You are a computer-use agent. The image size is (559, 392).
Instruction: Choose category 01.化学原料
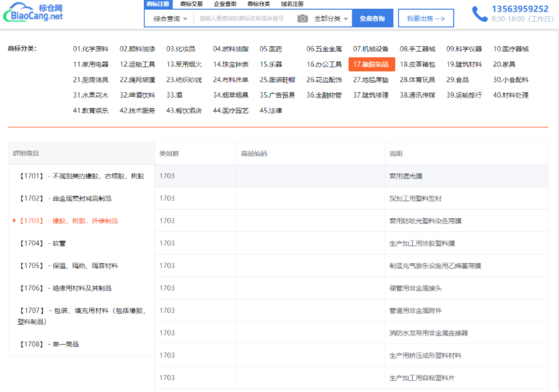point(90,49)
